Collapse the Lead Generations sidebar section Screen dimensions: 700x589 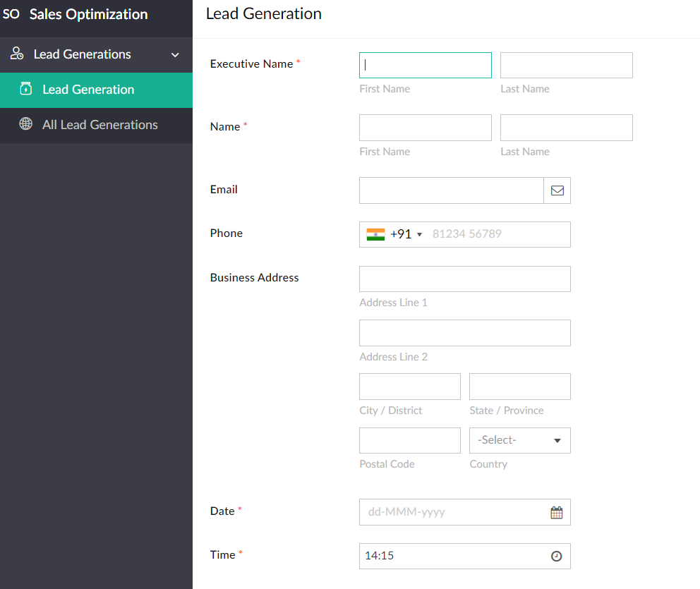click(x=175, y=55)
